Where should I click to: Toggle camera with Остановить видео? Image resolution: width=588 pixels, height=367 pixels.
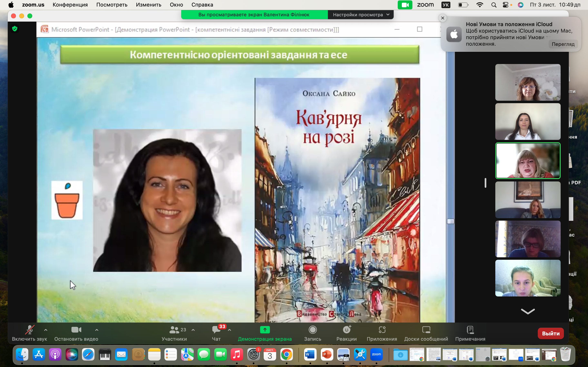(x=76, y=330)
